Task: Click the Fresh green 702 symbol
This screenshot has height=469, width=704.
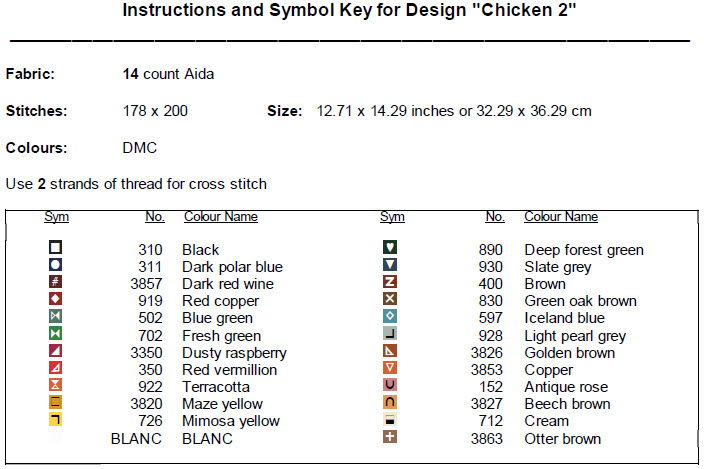Action: click(x=56, y=333)
